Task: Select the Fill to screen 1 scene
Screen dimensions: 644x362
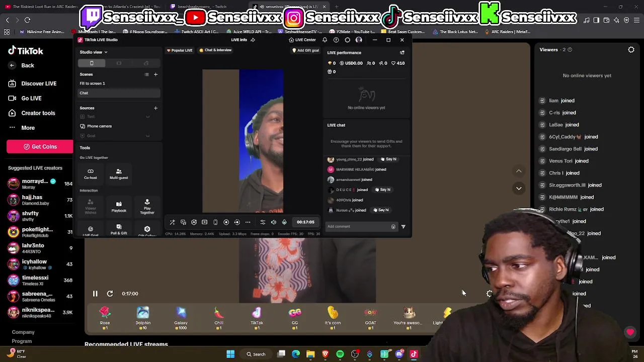Action: point(119,83)
